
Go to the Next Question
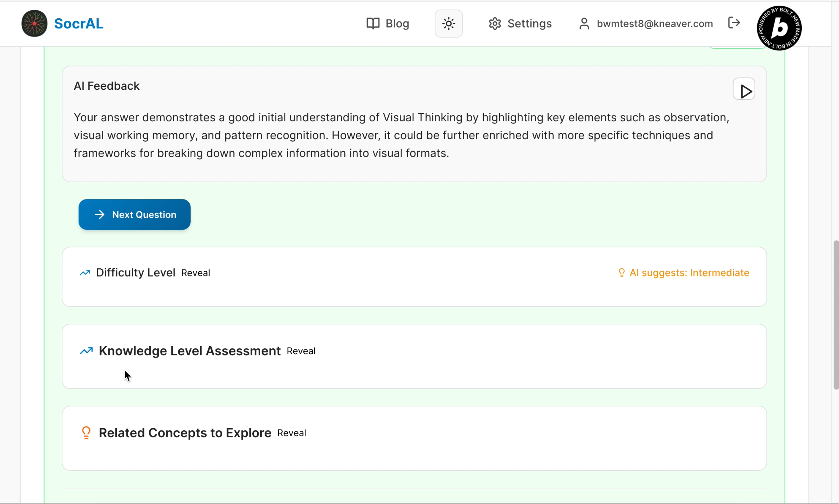pos(134,215)
